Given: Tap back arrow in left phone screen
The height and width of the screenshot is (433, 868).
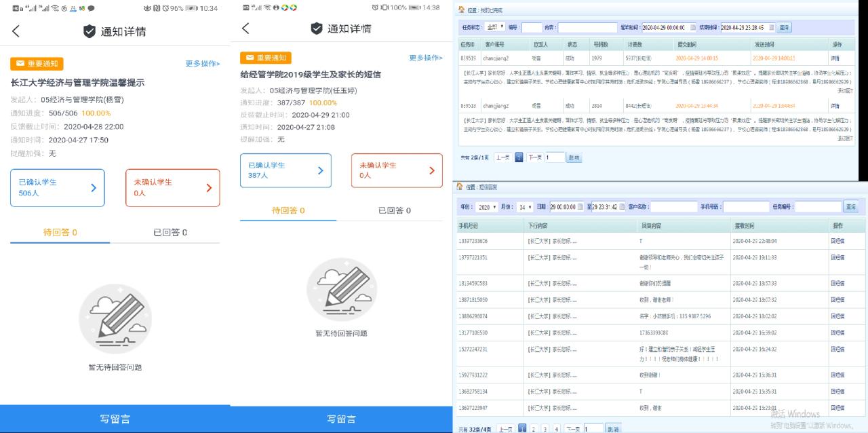Looking at the screenshot, I should (x=16, y=31).
